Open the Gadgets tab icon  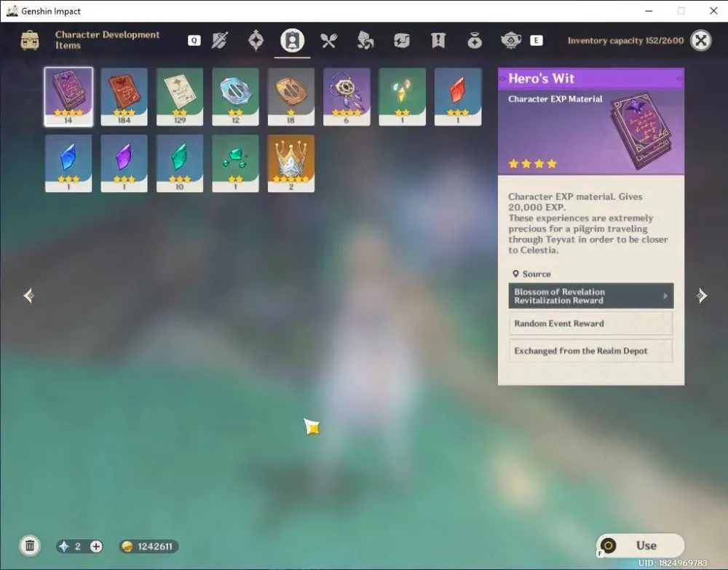tap(402, 41)
